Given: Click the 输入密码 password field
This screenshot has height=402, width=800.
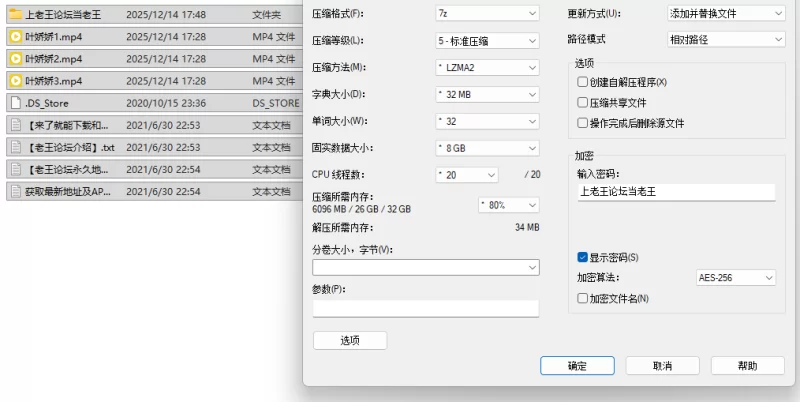Looking at the screenshot, I should coord(677,192).
